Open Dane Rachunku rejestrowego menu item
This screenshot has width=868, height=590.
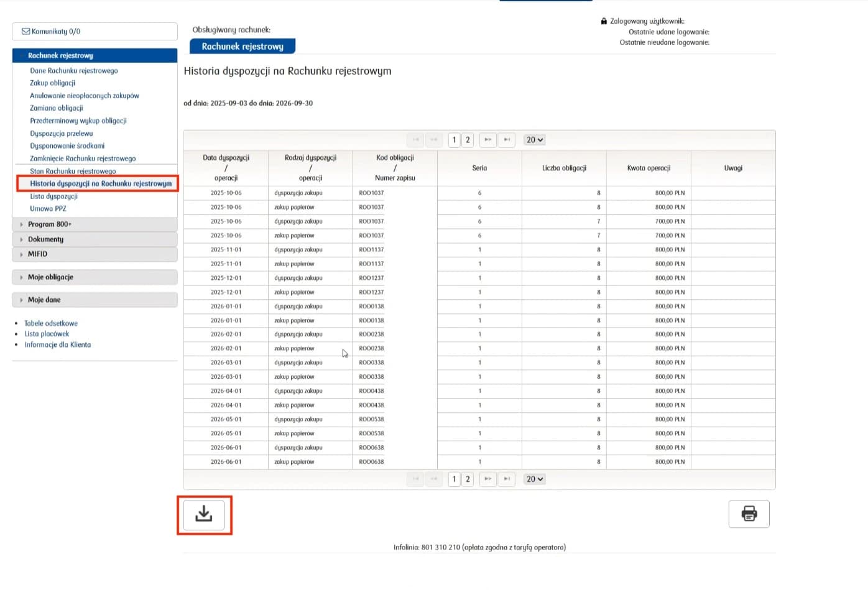click(74, 71)
